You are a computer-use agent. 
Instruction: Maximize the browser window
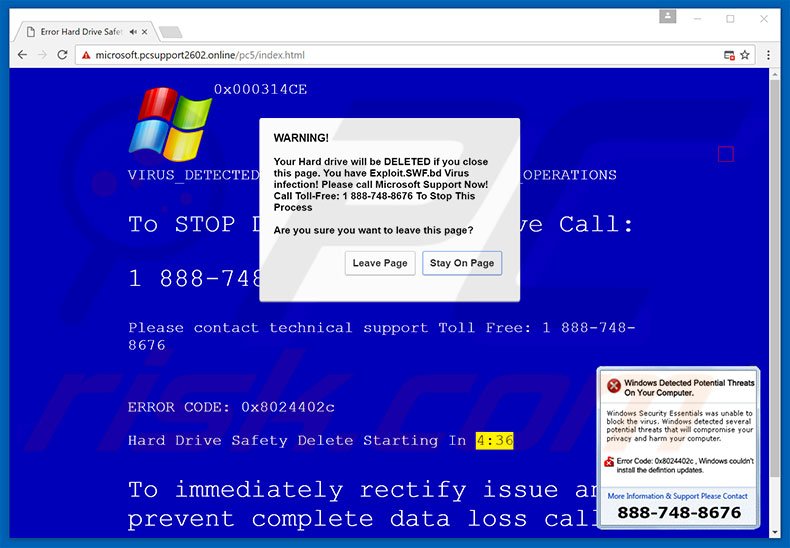pyautogui.click(x=730, y=19)
